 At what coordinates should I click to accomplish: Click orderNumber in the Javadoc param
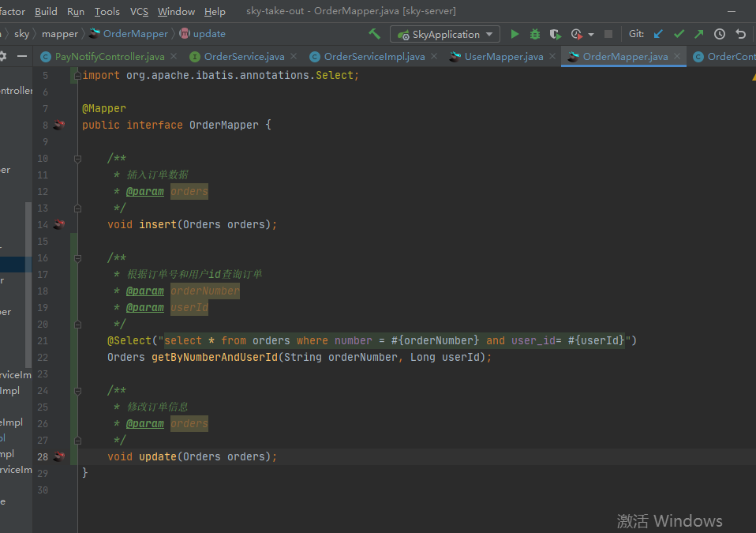pyautogui.click(x=205, y=291)
